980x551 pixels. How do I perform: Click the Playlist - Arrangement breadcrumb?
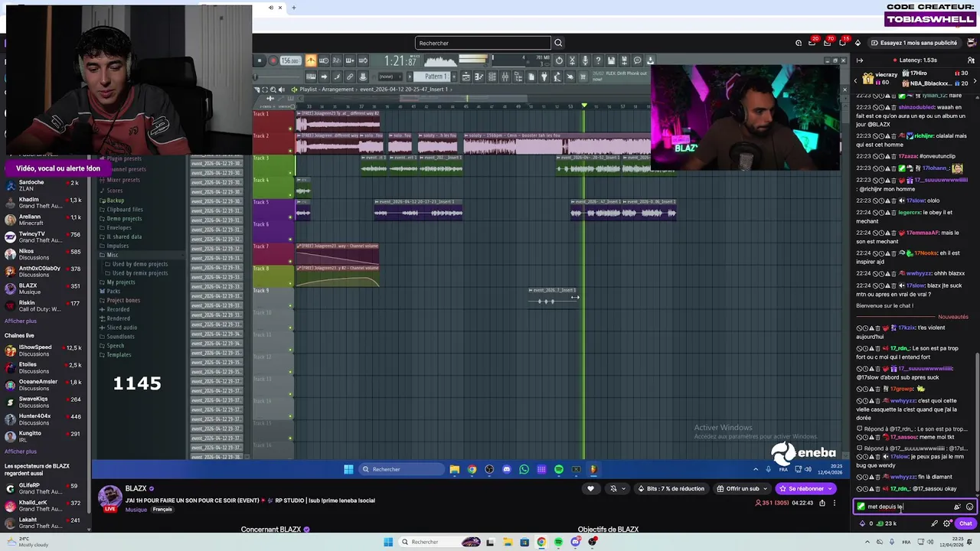coord(326,90)
